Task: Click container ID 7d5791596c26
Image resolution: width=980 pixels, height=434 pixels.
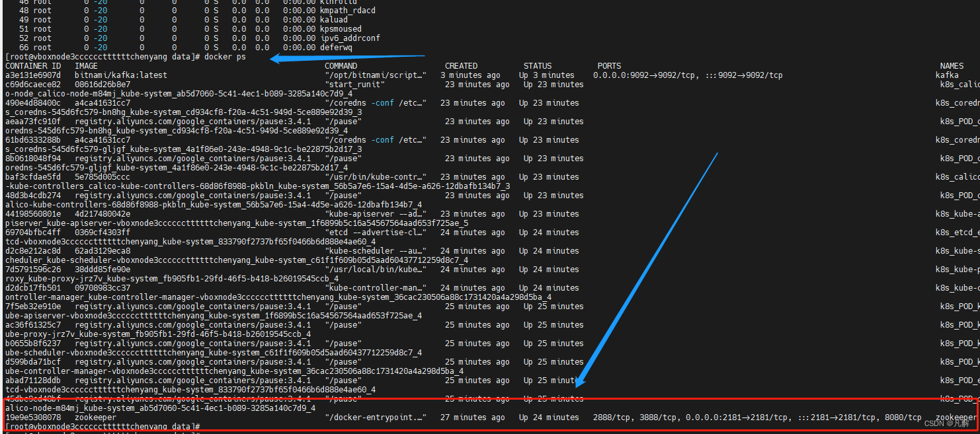Action: (32, 270)
